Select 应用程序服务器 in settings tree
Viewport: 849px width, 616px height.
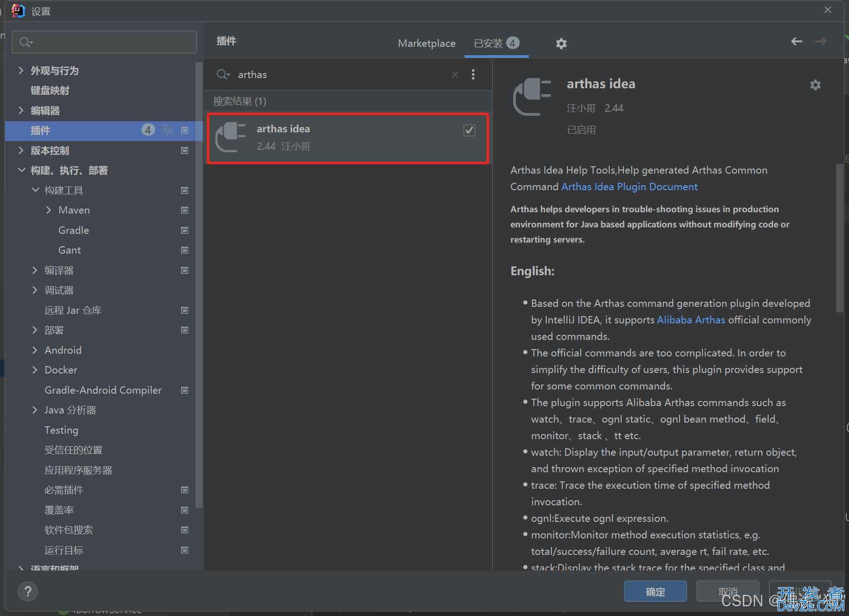click(x=79, y=470)
